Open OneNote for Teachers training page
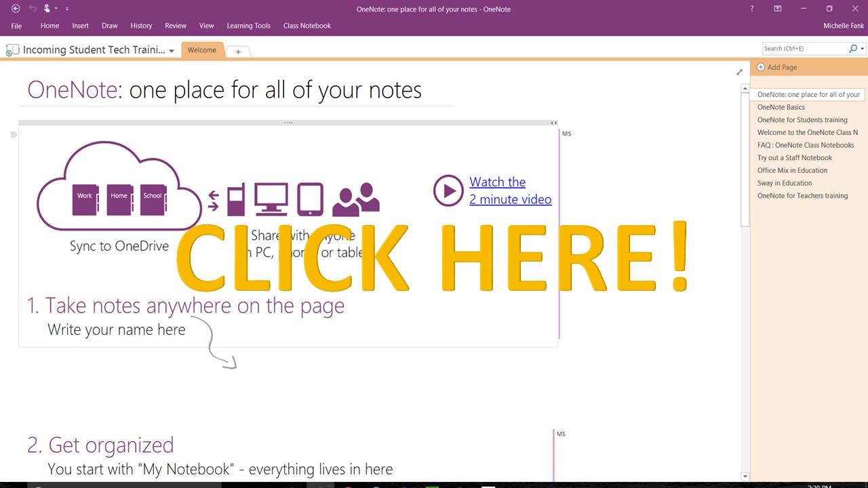 pos(802,196)
